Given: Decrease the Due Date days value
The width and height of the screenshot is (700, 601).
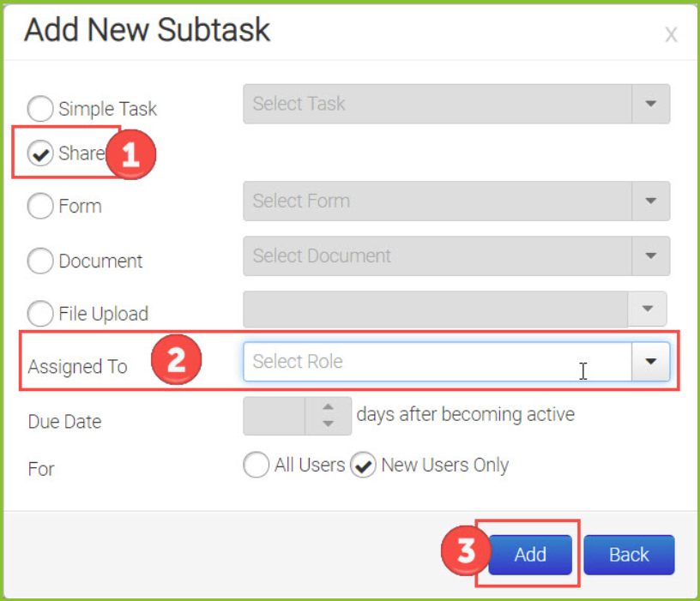Looking at the screenshot, I should pyautogui.click(x=328, y=424).
